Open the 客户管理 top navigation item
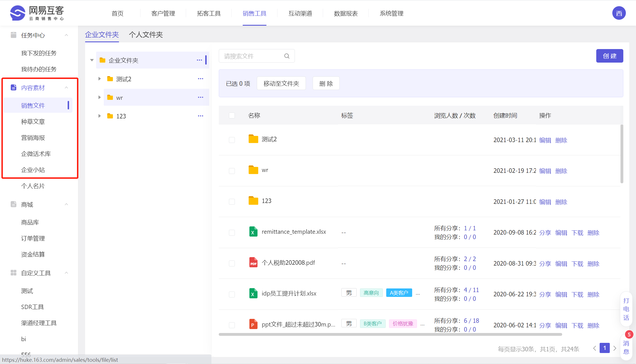 point(163,13)
